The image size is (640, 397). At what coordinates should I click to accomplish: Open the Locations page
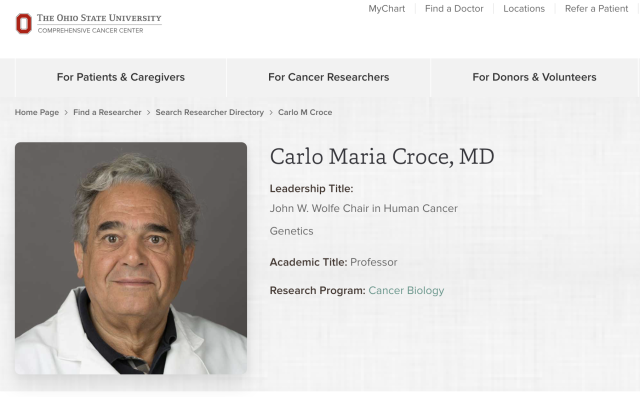coord(524,9)
